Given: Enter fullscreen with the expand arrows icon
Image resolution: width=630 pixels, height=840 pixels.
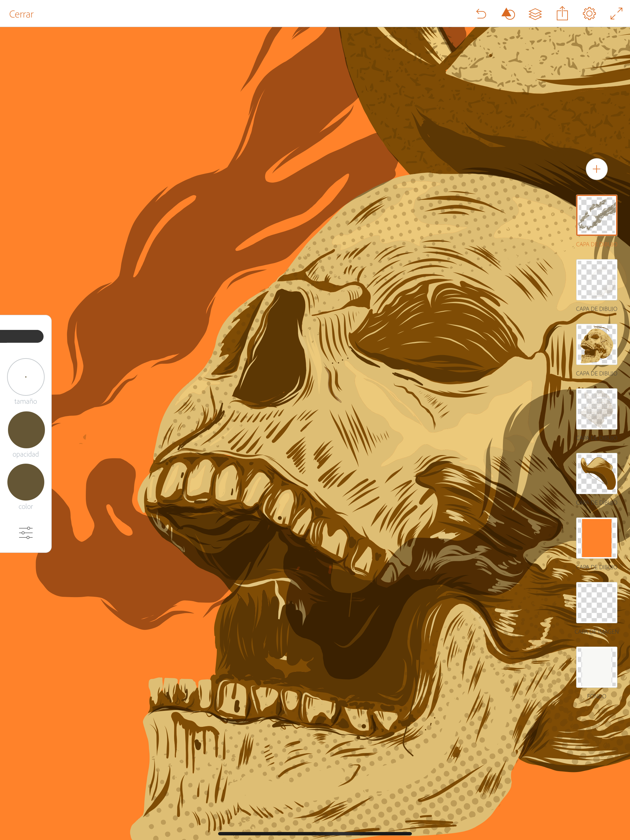Looking at the screenshot, I should coord(616,14).
